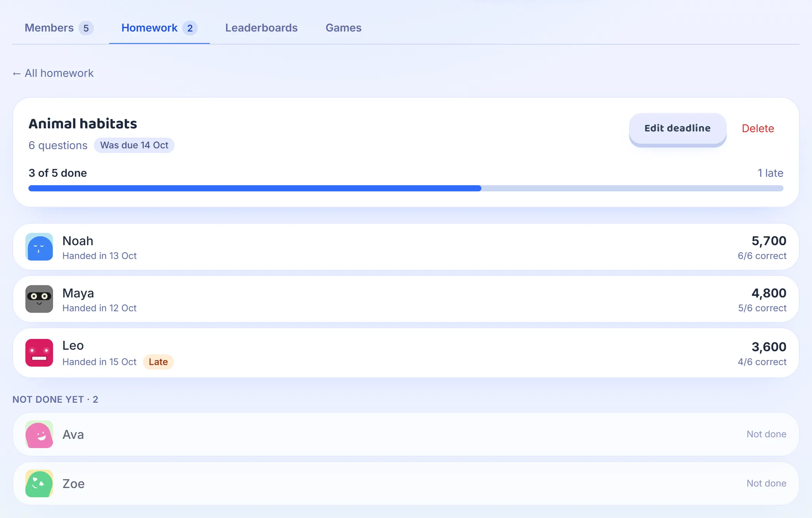This screenshot has width=812, height=518.
Task: Click Leo's red robot avatar
Action: tap(39, 353)
